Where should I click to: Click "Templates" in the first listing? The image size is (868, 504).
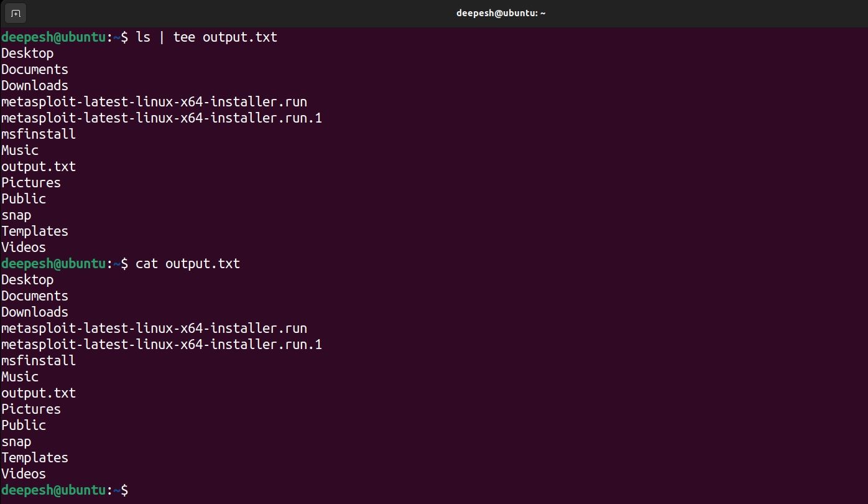pyautogui.click(x=35, y=231)
